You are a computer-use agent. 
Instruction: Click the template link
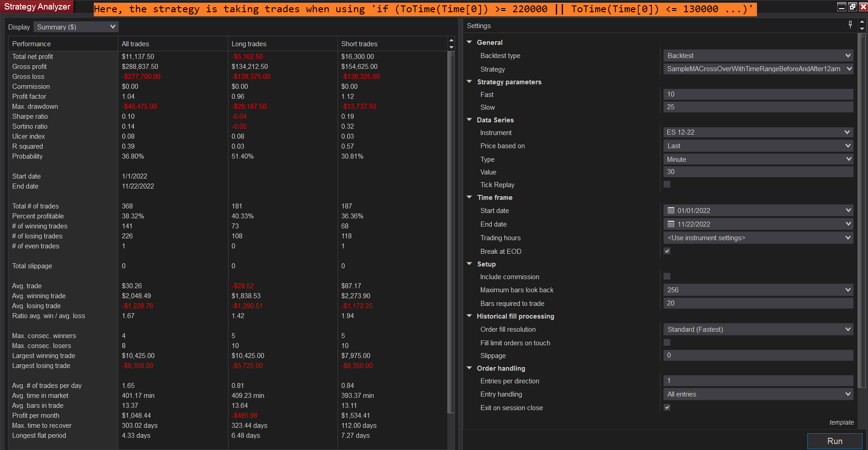coord(841,422)
